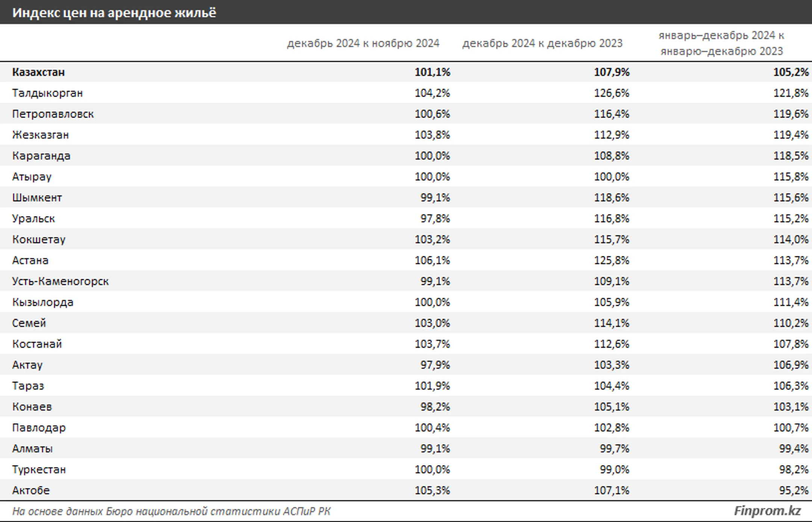Viewport: 812px width, 522px height.
Task: Select Актобе's 95,2% value
Action: click(x=794, y=490)
